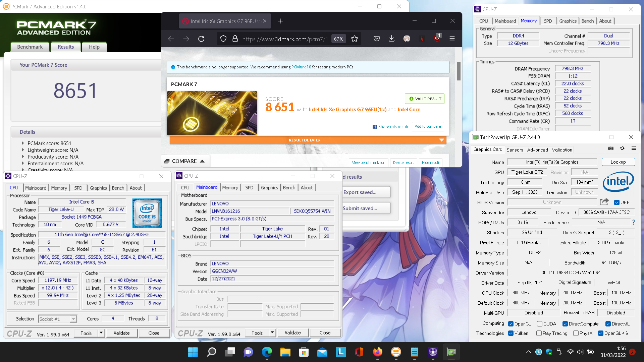
Task: Click the shield tracking protection icon
Action: point(223,39)
